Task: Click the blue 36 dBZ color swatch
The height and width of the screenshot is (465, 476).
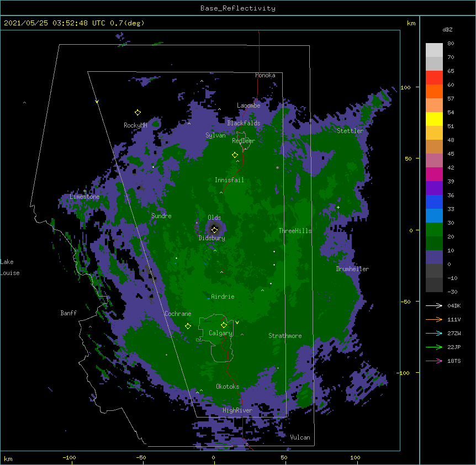Action: (x=434, y=202)
